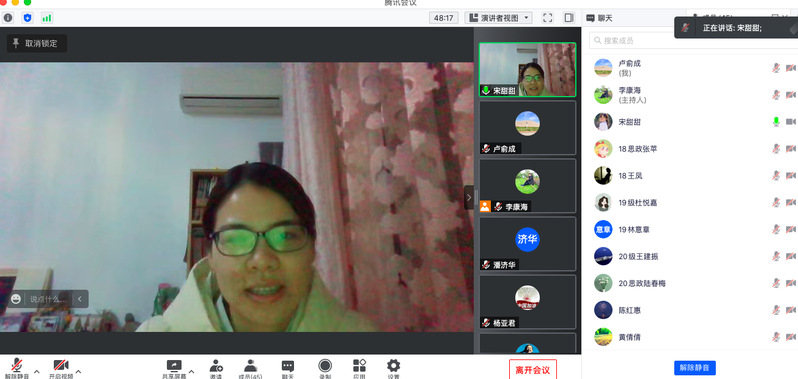Select 卢俞成 participant tile
Image resolution: width=798 pixels, height=379 pixels.
tap(527, 128)
